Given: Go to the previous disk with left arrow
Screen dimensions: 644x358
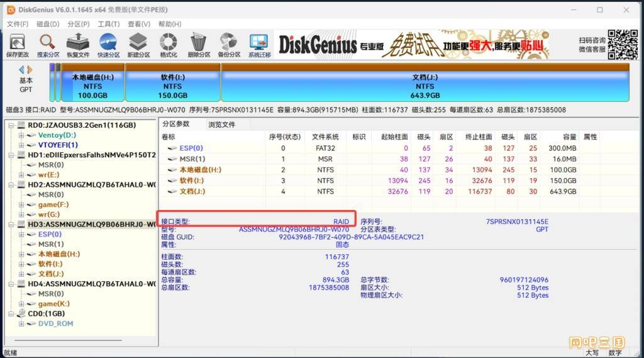Looking at the screenshot, I should [x=21, y=69].
